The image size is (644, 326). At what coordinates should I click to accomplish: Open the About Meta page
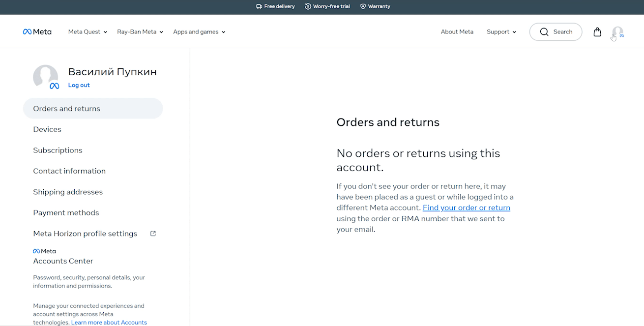point(457,32)
